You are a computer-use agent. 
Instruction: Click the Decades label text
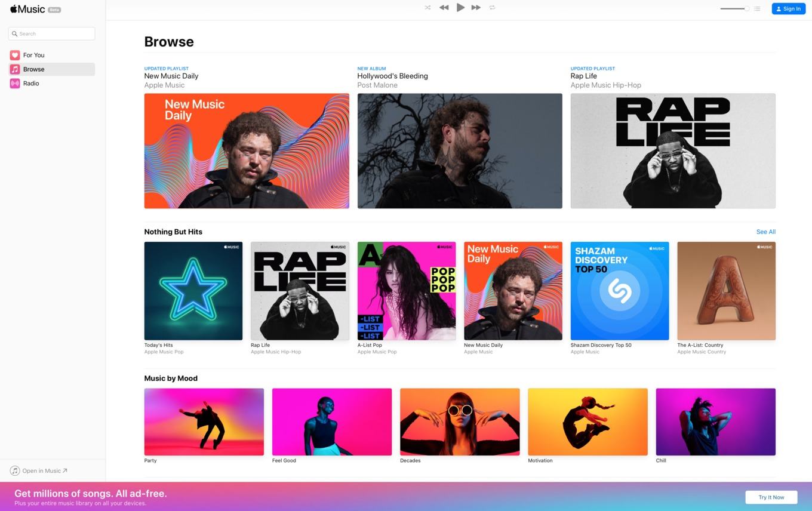pos(410,460)
